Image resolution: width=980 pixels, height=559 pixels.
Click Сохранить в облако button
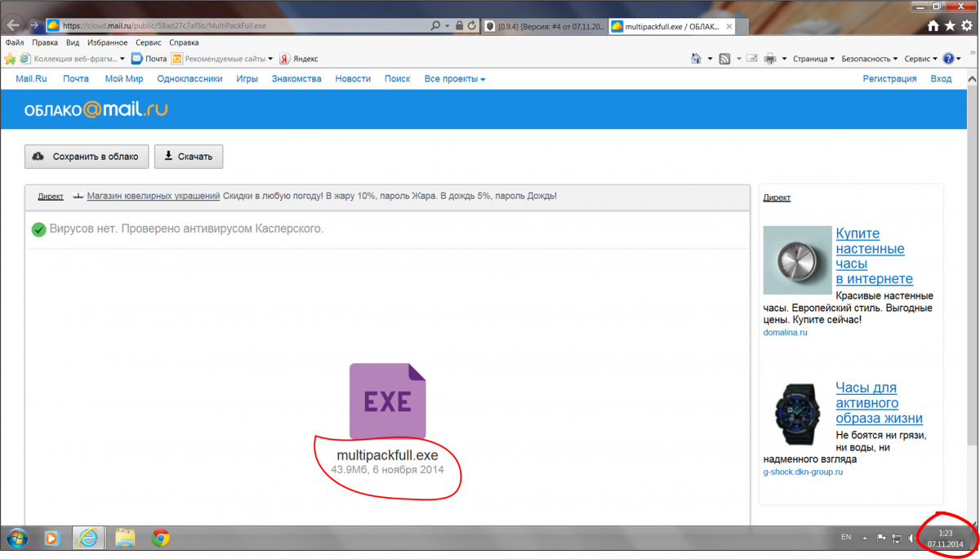87,157
